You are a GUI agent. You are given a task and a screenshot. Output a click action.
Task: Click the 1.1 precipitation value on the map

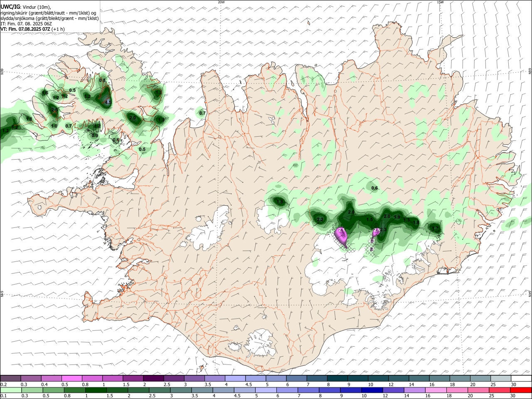(29, 119)
